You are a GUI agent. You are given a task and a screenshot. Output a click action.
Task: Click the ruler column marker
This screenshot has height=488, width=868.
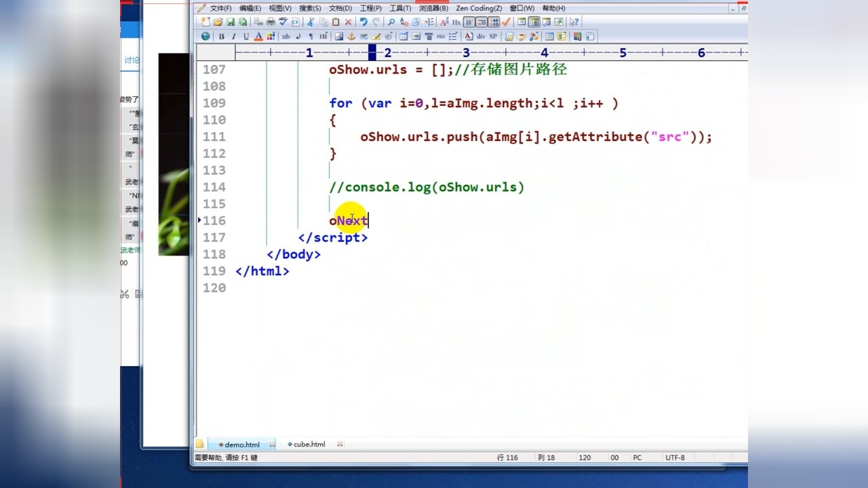(372, 53)
